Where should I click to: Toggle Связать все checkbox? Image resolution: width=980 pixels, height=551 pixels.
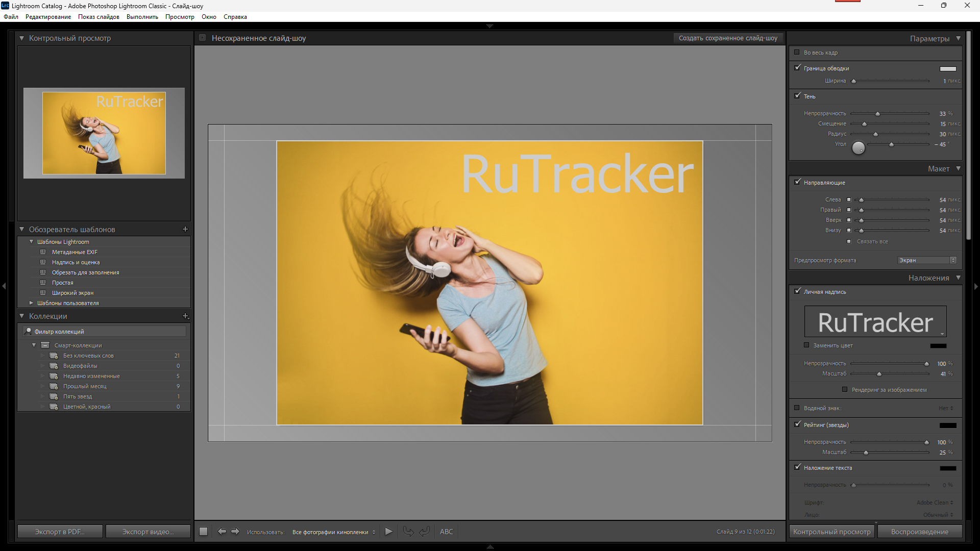tap(849, 242)
